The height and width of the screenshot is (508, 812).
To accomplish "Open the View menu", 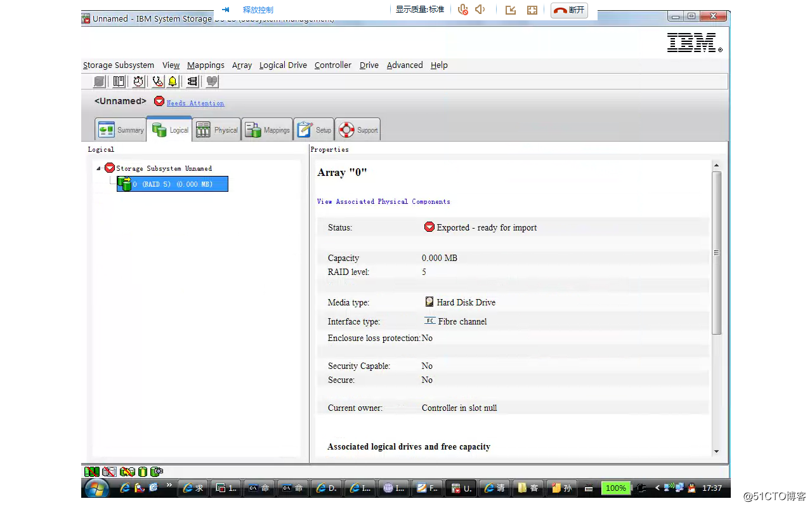I will [x=171, y=65].
